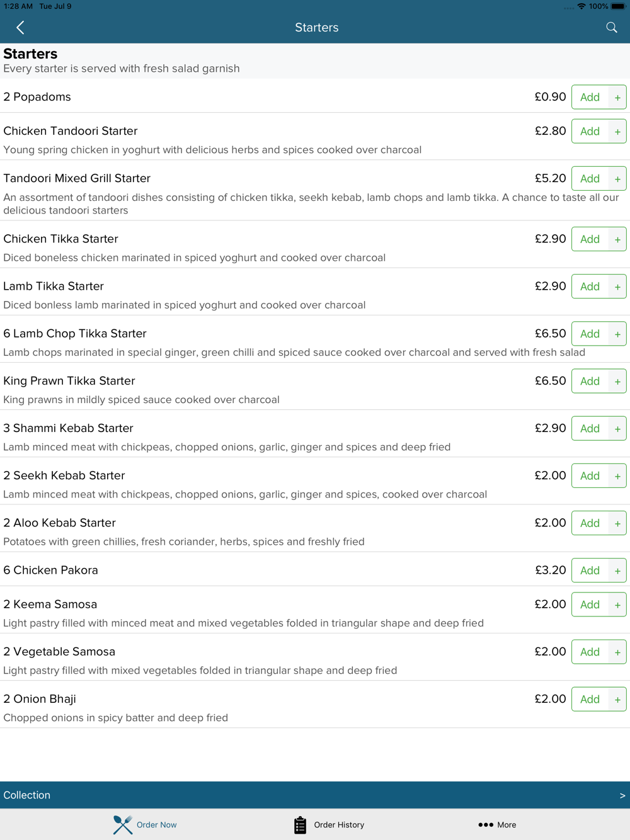Tap the back arrow in header

(20, 28)
